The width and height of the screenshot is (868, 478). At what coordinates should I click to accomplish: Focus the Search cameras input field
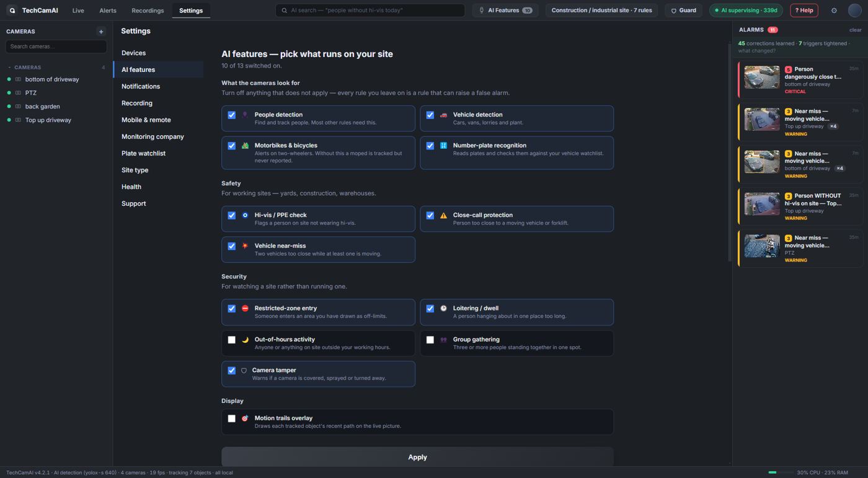click(56, 46)
